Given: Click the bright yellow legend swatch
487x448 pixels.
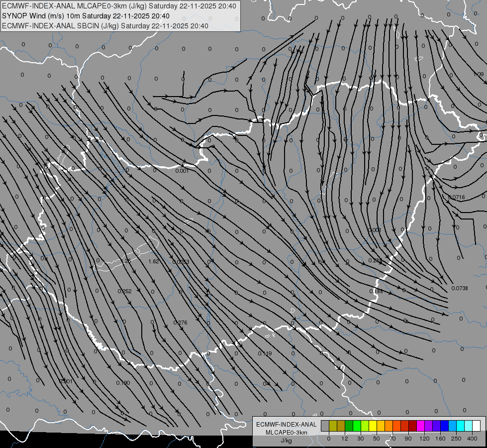Looking at the screenshot, I should tap(373, 426).
